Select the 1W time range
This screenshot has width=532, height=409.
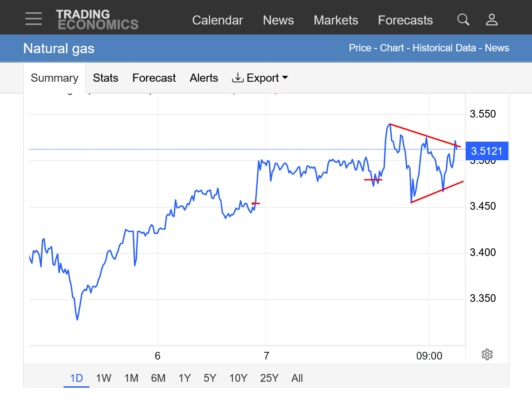pos(103,378)
